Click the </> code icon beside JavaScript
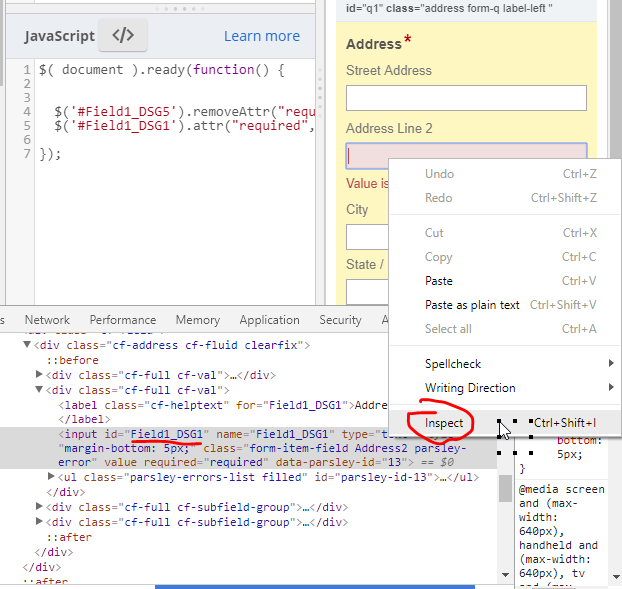 coord(123,36)
